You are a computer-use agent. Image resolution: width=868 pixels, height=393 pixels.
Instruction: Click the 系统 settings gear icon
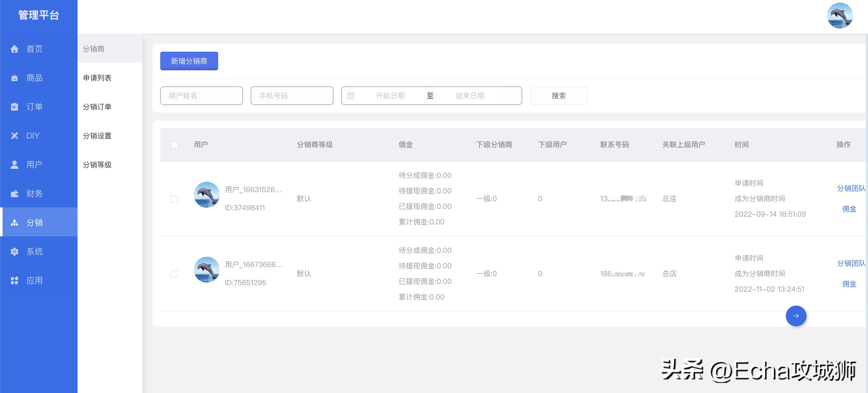pyautogui.click(x=14, y=251)
